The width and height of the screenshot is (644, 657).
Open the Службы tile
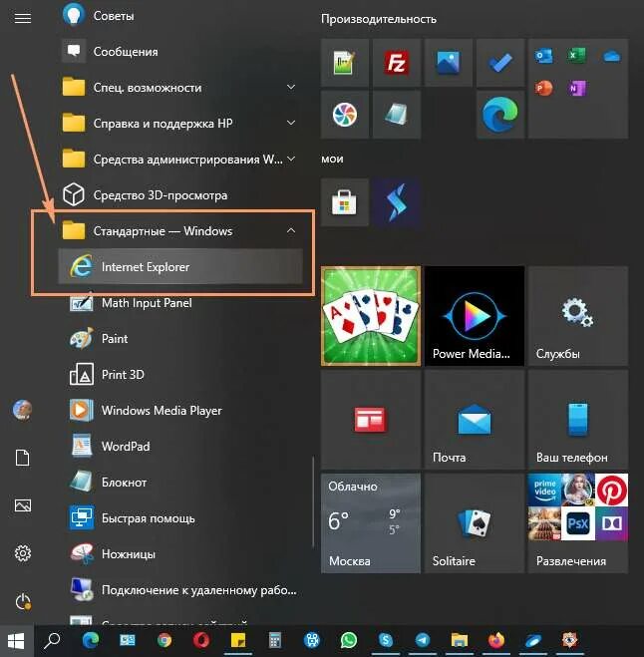coord(578,316)
